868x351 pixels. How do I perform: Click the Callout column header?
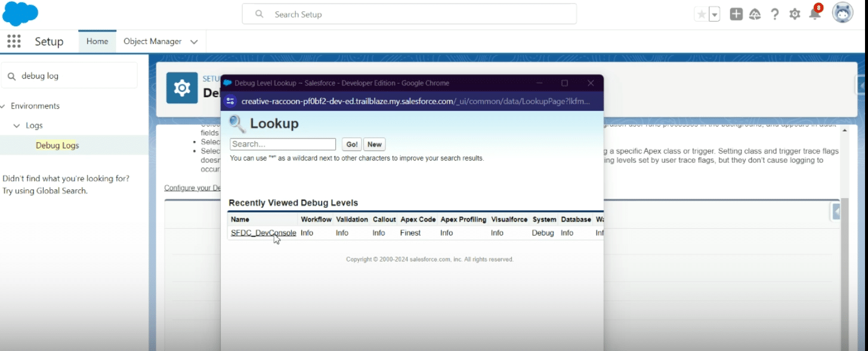[384, 220]
